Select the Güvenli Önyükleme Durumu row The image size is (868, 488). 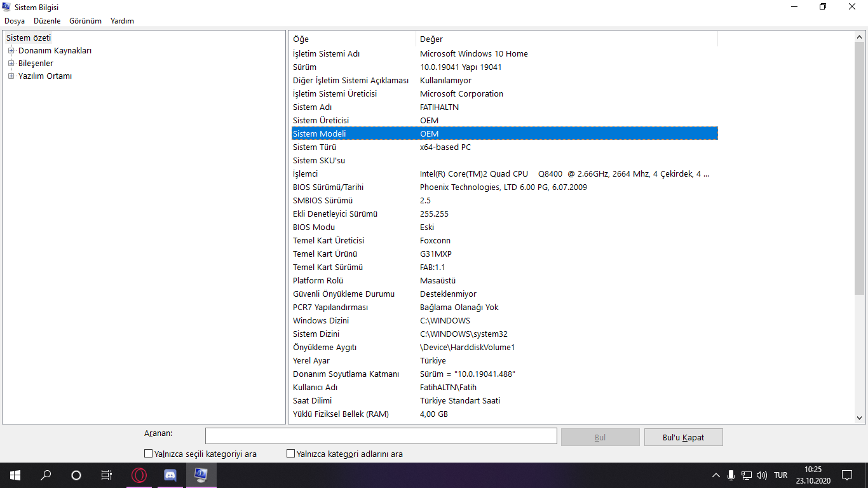[x=505, y=294]
